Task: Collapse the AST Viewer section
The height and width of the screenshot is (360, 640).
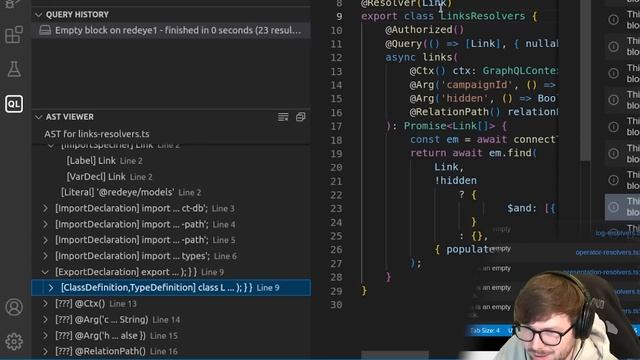Action: pos(39,117)
